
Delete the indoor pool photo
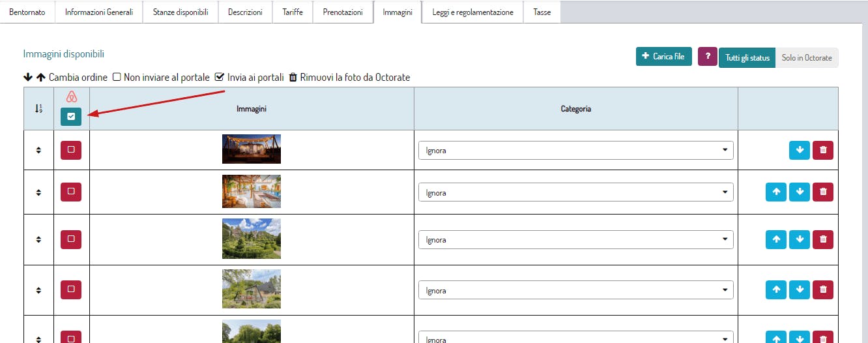823,192
